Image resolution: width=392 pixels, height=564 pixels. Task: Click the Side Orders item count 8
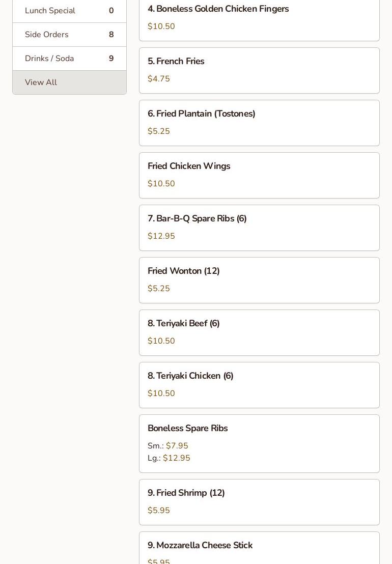point(111,35)
